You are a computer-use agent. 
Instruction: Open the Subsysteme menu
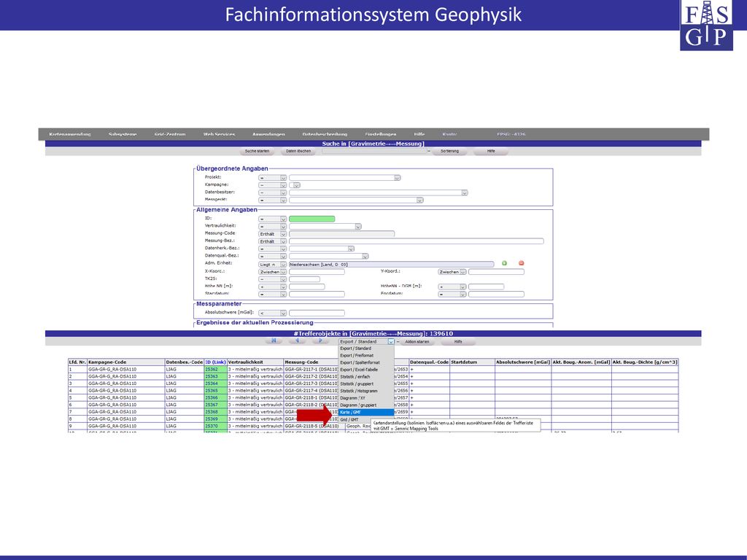click(x=123, y=134)
